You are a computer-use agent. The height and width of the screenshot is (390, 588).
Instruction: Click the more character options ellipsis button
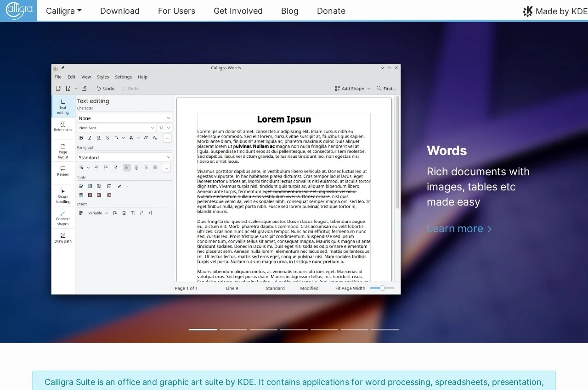pos(167,138)
